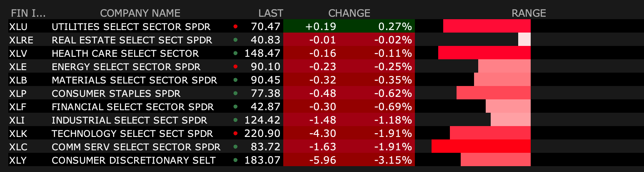Click the +0.19 change cell for XLU
Image resolution: width=644 pixels, height=172 pixels.
click(320, 27)
